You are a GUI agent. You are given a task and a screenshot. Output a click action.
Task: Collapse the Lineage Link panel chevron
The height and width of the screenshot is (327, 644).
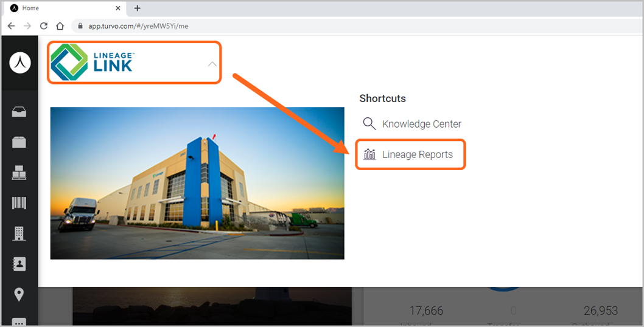(x=212, y=64)
